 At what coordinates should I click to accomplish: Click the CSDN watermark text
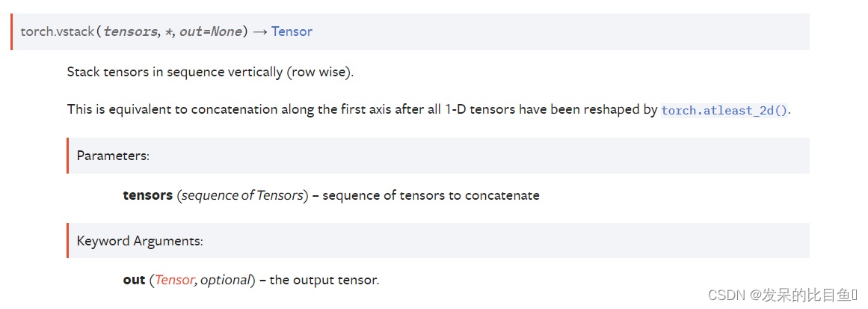point(727,294)
